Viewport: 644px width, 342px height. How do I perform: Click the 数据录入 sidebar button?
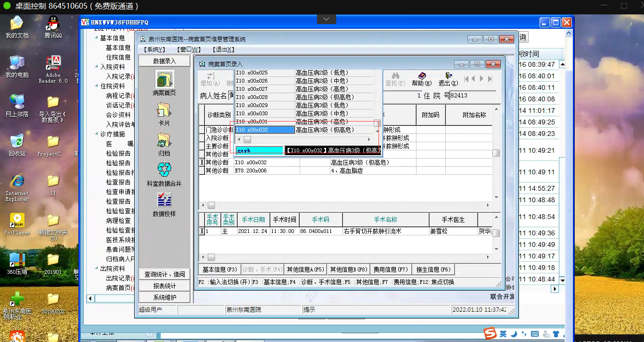point(165,61)
